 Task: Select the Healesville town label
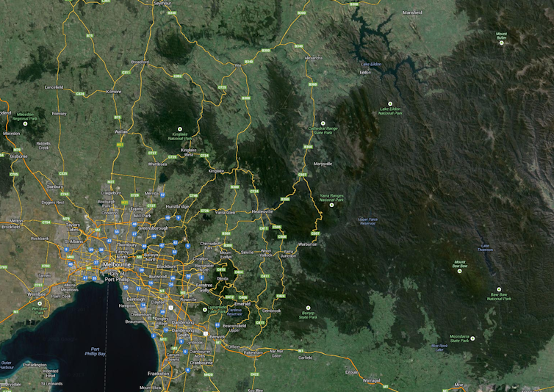[262, 211]
